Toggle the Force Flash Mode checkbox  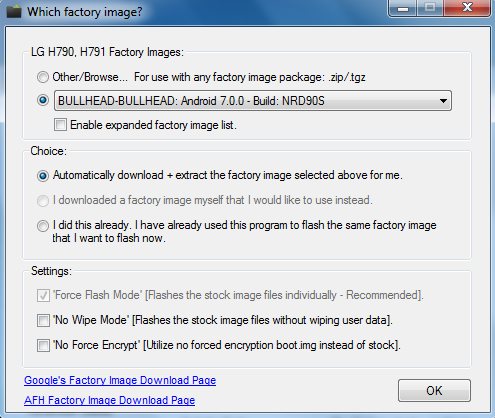[x=43, y=296]
